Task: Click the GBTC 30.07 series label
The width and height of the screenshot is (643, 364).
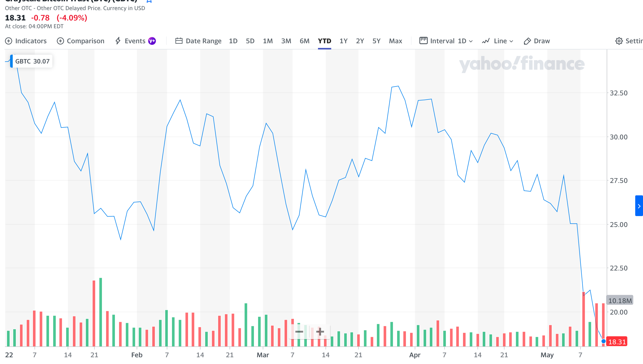Action: coord(32,61)
